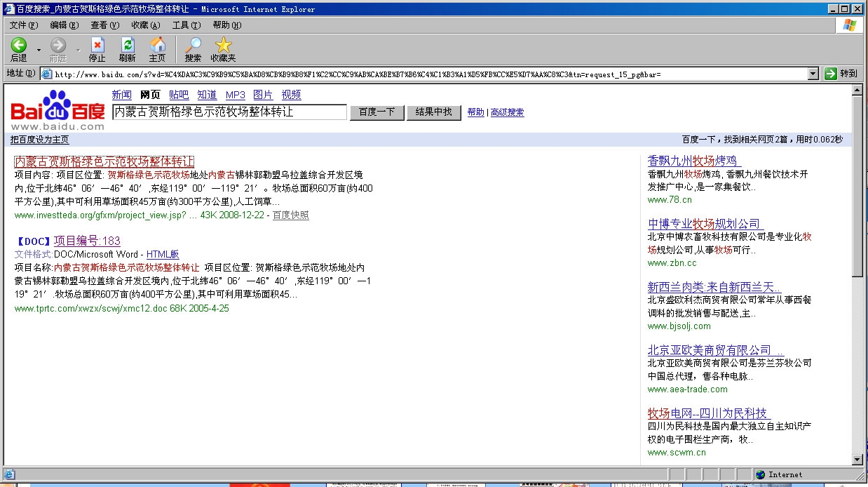Image resolution: width=868 pixels, height=487 pixels.
Task: Open ad link 香飘九州牧场烤鸡
Action: [x=694, y=161]
